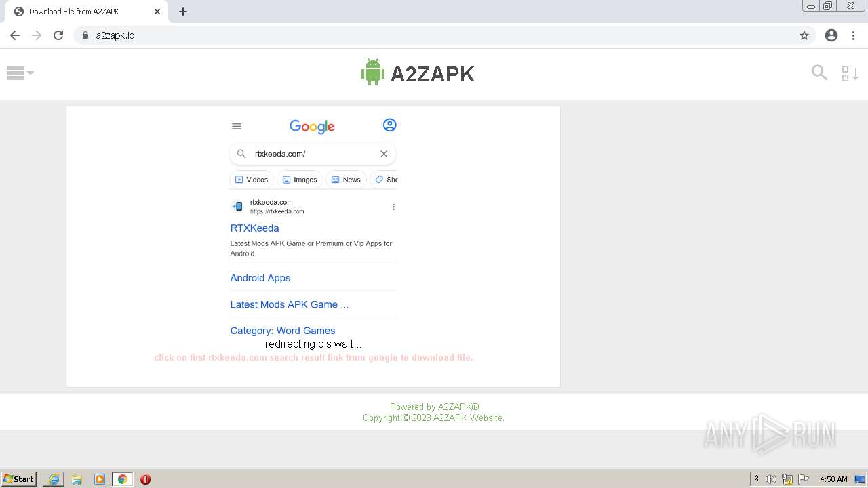Select the Images filter chip
868x488 pixels.
(x=300, y=180)
